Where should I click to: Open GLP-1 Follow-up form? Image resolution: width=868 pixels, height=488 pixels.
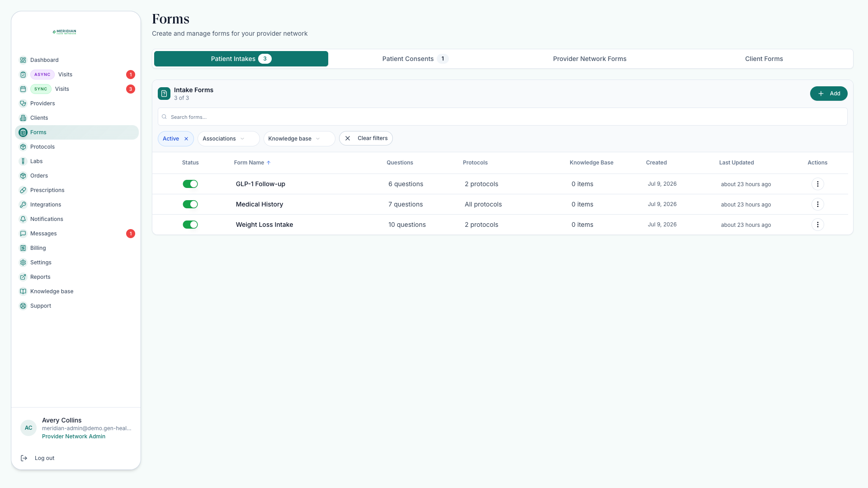(260, 184)
